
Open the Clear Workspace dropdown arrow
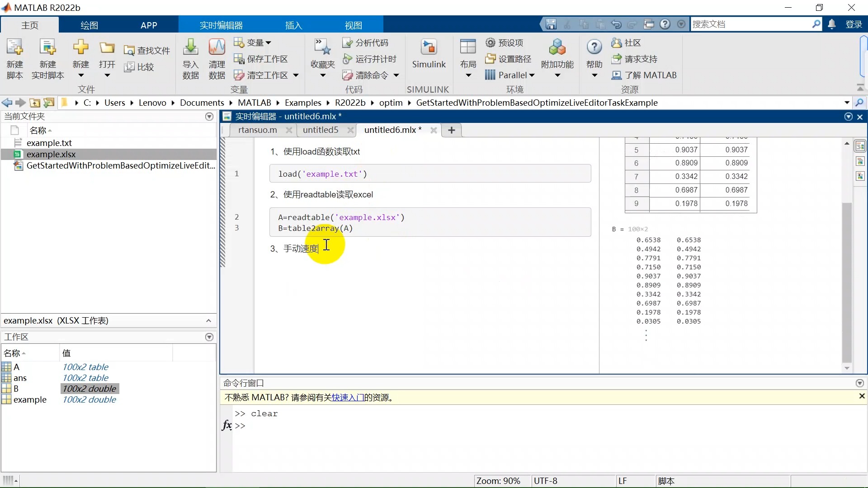point(296,75)
